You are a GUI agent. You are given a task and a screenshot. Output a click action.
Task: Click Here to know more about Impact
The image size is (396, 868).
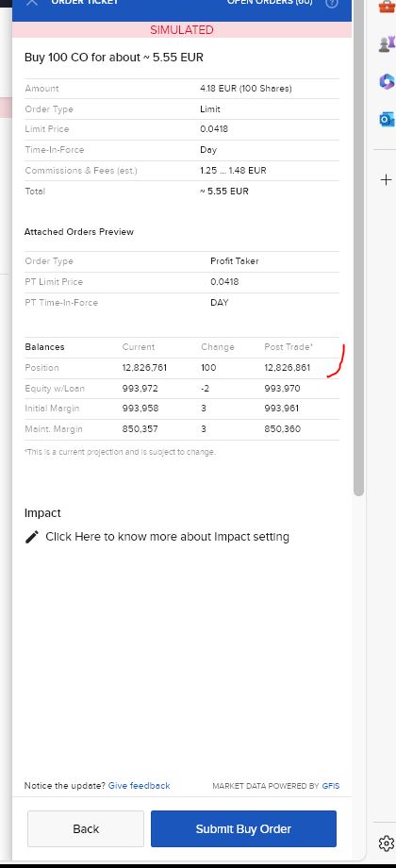[x=167, y=537]
